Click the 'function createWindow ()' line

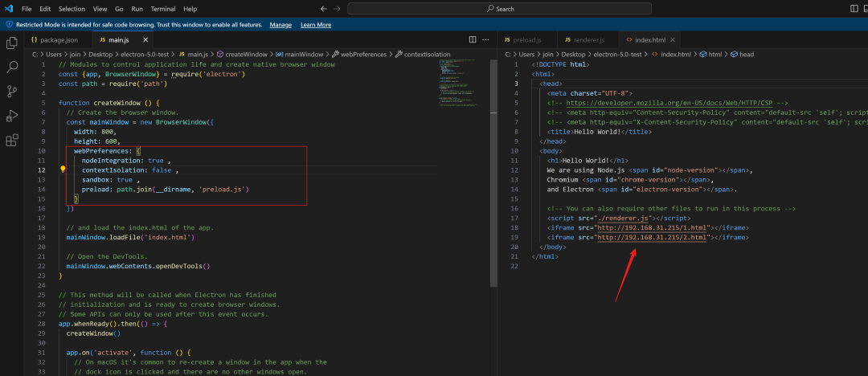[x=109, y=103]
